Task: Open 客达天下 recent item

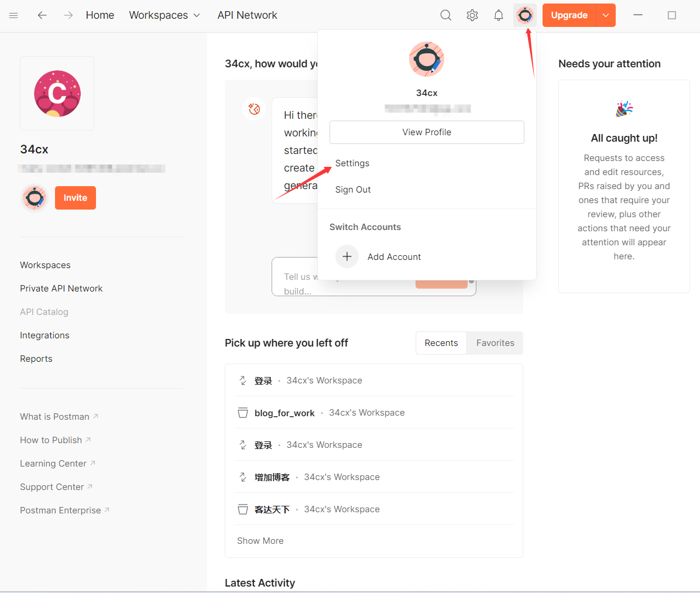Action: [x=374, y=509]
